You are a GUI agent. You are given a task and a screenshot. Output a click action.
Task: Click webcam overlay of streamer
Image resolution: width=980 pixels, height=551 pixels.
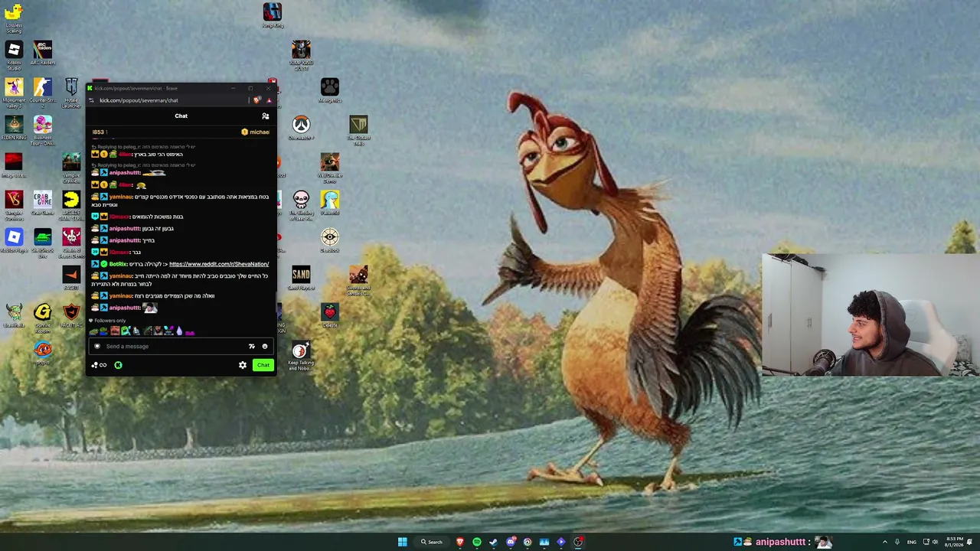[x=871, y=315]
